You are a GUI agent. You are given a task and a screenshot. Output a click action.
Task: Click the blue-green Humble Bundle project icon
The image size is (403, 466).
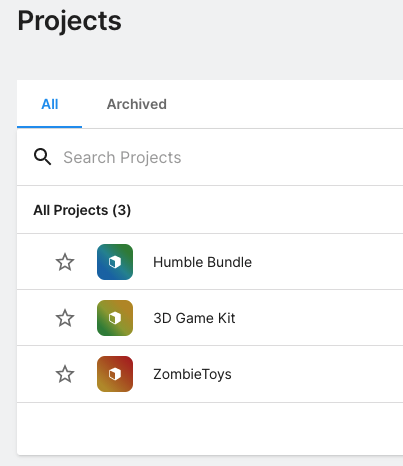[x=115, y=262]
